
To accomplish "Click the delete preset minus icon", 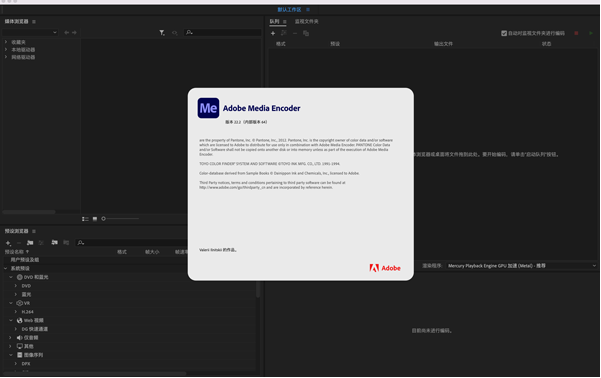I will click(x=19, y=243).
